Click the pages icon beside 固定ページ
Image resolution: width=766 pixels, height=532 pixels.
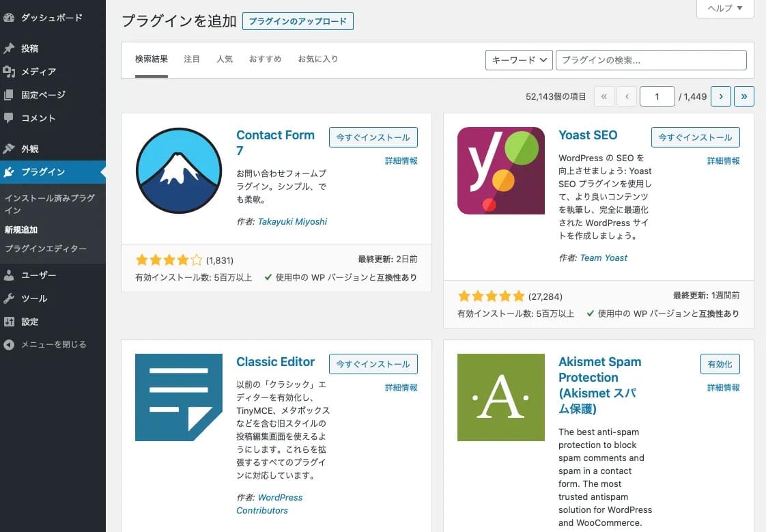pyautogui.click(x=8, y=95)
